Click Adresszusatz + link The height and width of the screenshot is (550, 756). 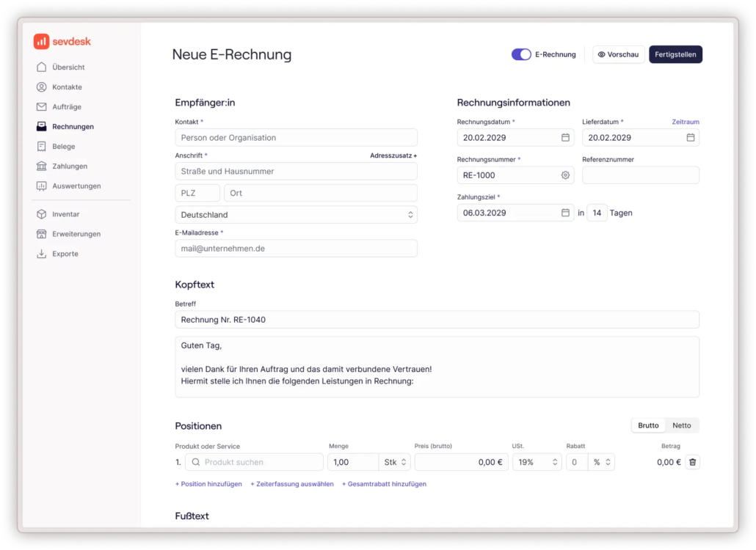393,155
